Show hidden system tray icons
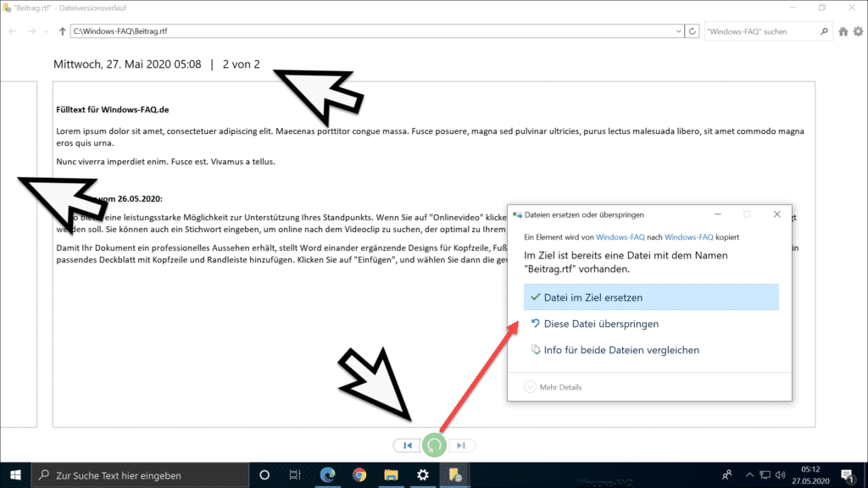 tap(749, 474)
